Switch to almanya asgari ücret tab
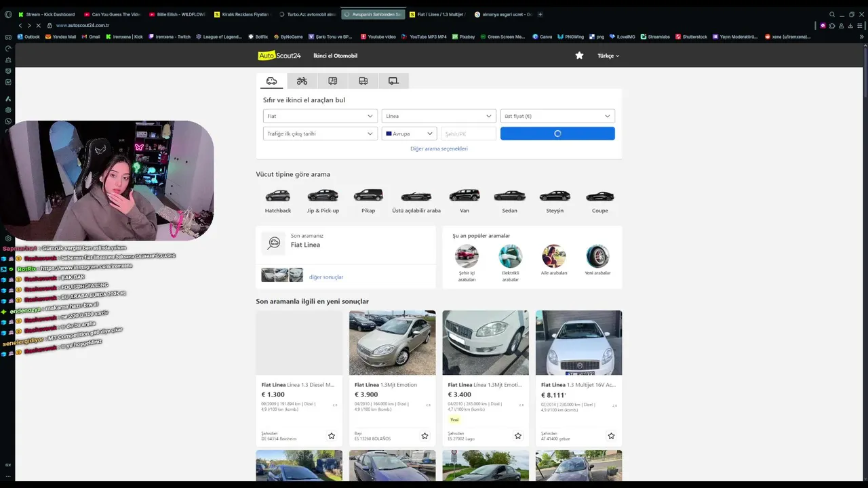 (x=503, y=14)
